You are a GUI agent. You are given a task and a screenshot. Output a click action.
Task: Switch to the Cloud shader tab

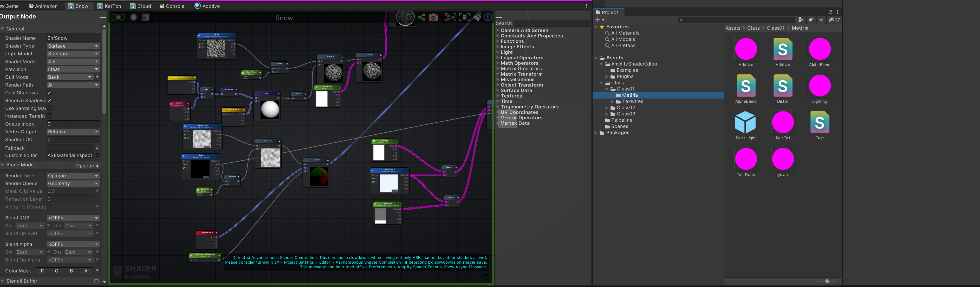[x=141, y=6]
